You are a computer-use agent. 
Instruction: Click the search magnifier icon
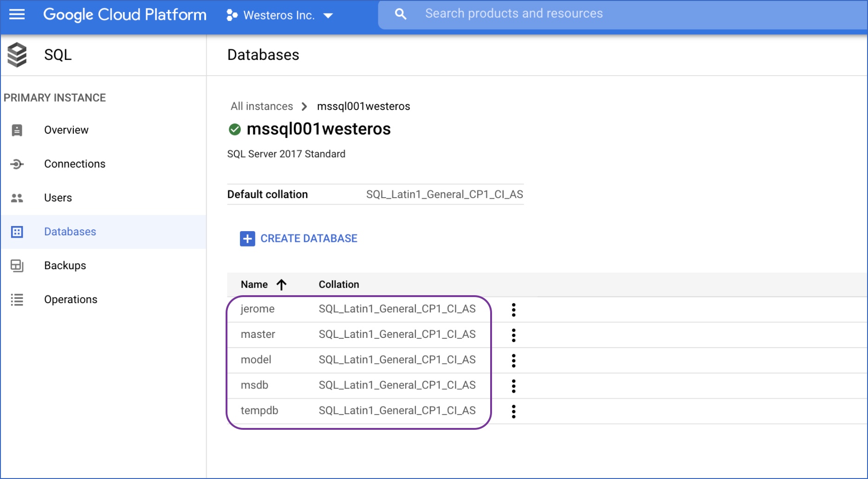(x=400, y=14)
